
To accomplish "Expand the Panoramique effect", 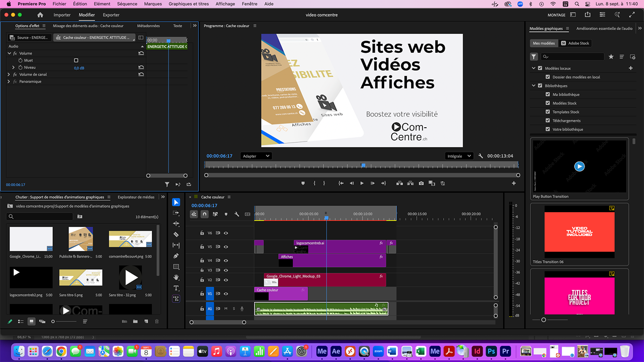I will pyautogui.click(x=9, y=82).
